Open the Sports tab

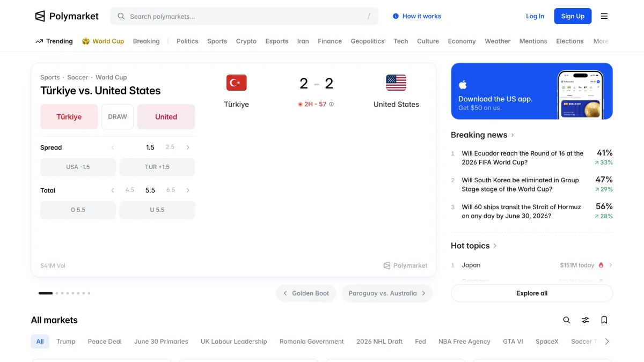(217, 41)
